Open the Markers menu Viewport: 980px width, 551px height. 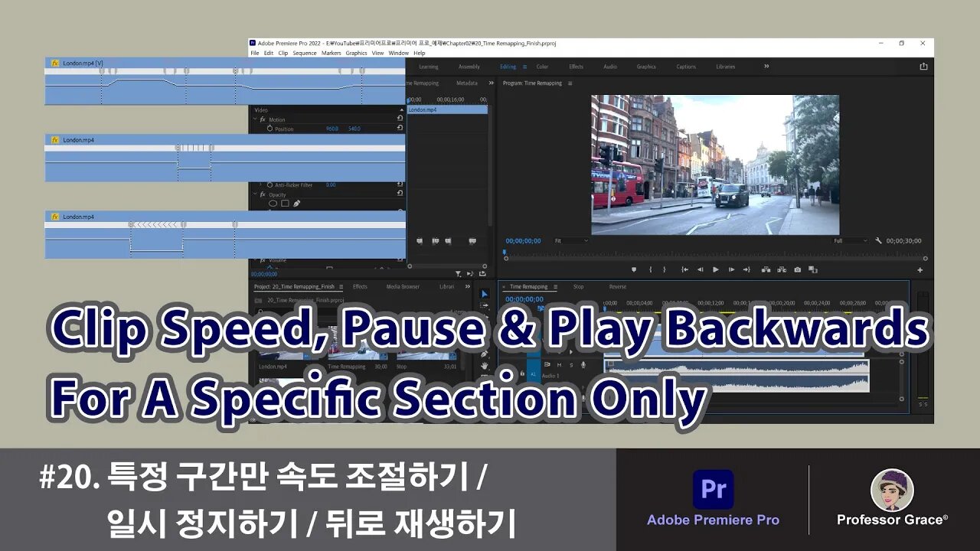332,53
